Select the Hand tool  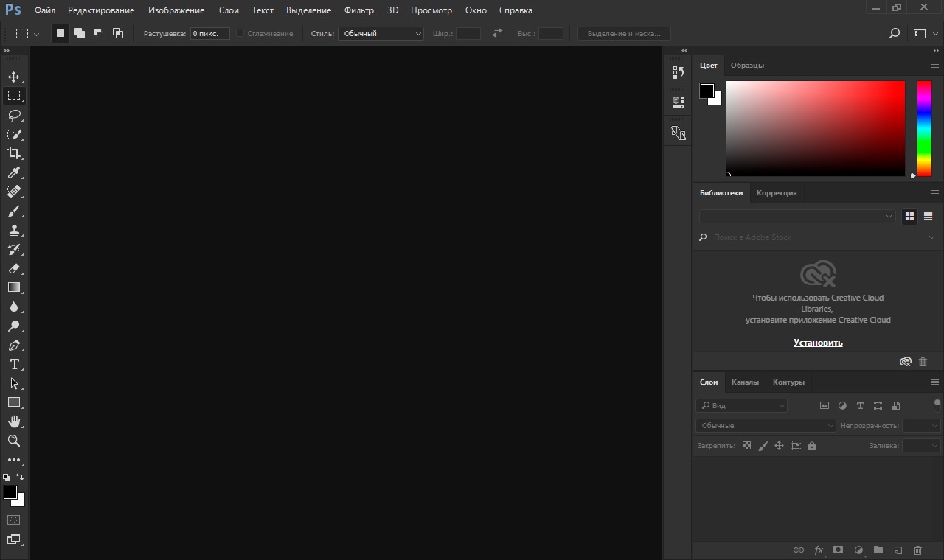click(x=14, y=421)
